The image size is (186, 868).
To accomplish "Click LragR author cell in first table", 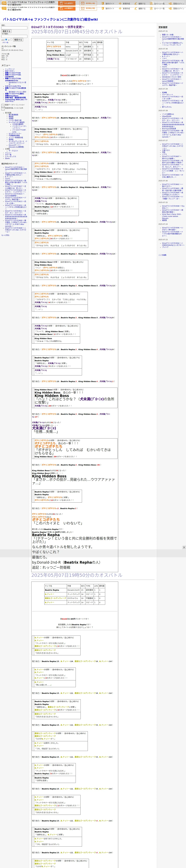I will click(72, 55).
